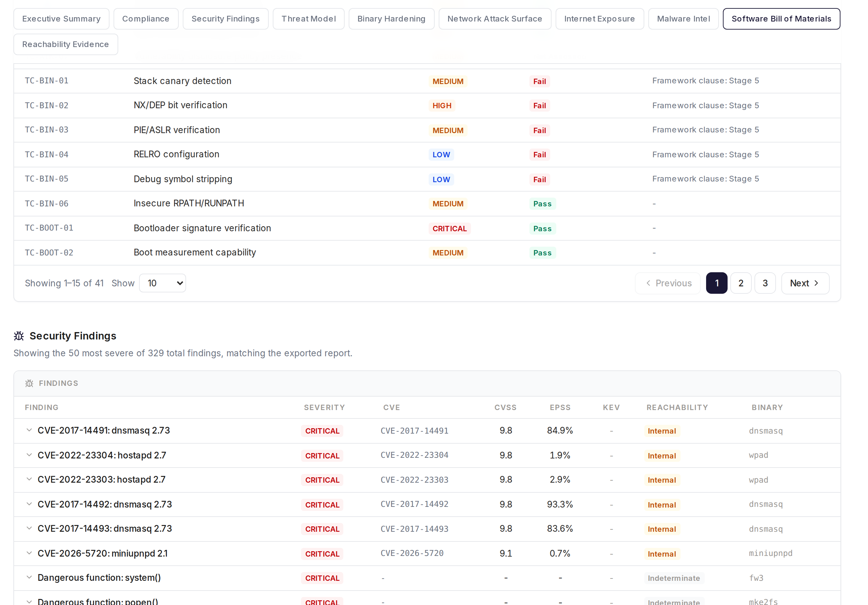Click 'RELRO configuration' test name
This screenshot has width=868, height=605.
coord(176,154)
